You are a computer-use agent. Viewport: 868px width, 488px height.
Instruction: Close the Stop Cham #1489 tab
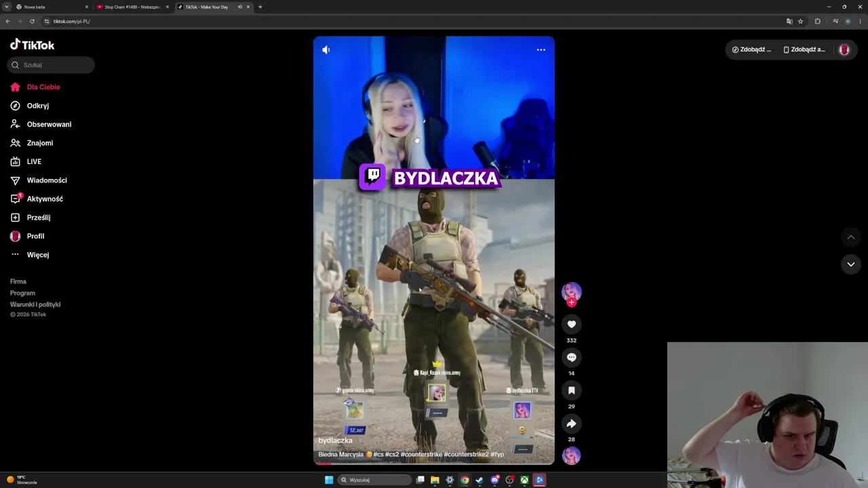pos(167,7)
